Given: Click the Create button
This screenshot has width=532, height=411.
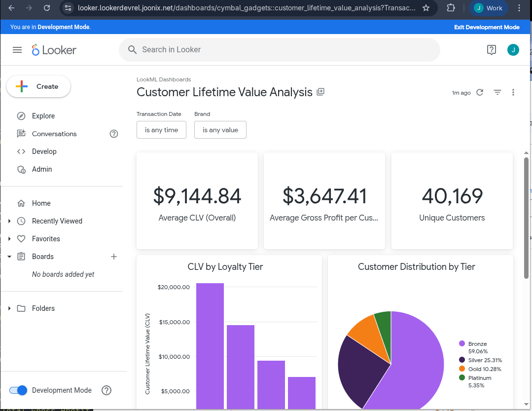Looking at the screenshot, I should tap(38, 86).
